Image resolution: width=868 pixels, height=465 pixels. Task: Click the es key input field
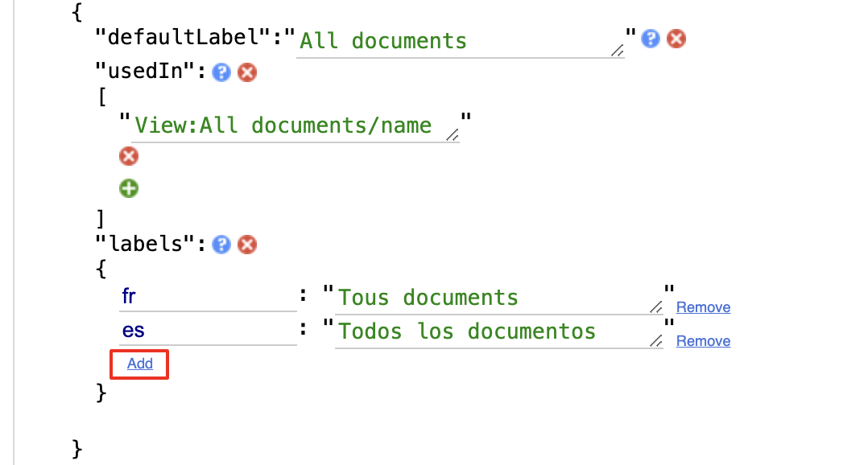(x=207, y=331)
